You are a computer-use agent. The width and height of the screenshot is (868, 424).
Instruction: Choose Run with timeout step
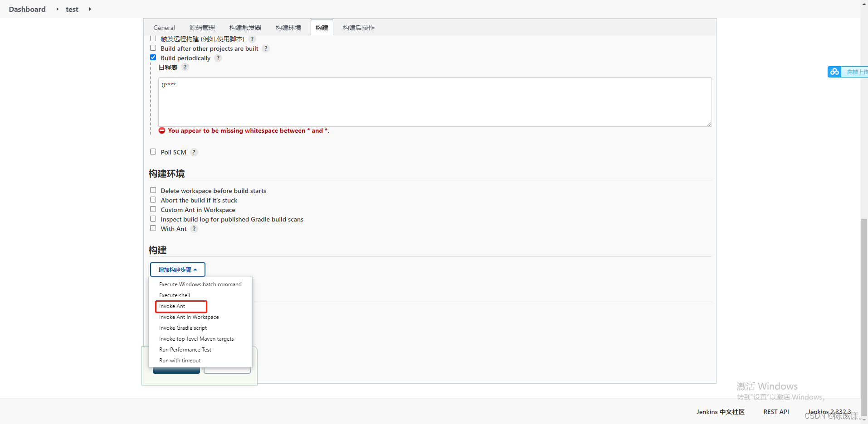(x=200, y=361)
